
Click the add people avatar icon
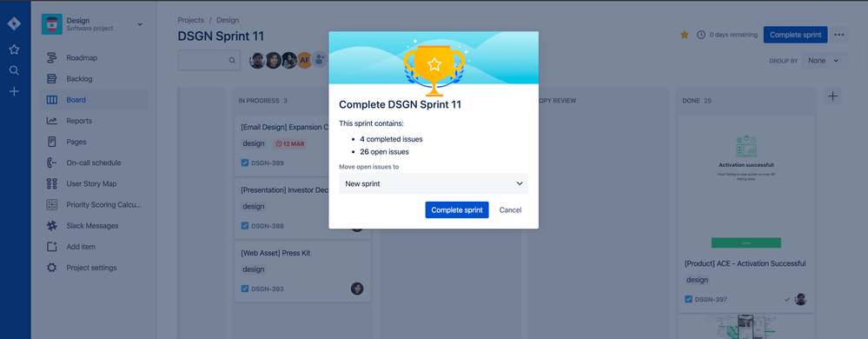pos(320,60)
